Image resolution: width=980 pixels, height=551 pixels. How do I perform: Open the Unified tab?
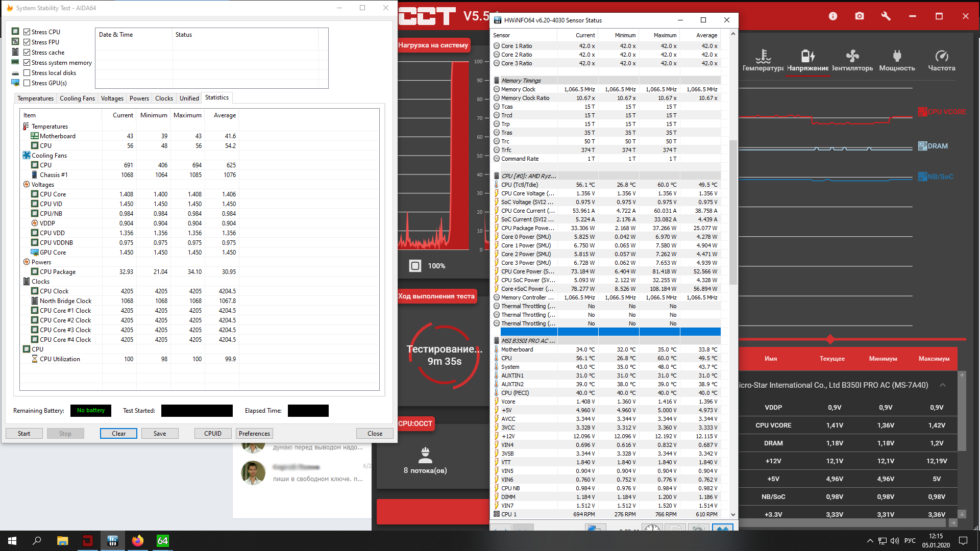[189, 98]
